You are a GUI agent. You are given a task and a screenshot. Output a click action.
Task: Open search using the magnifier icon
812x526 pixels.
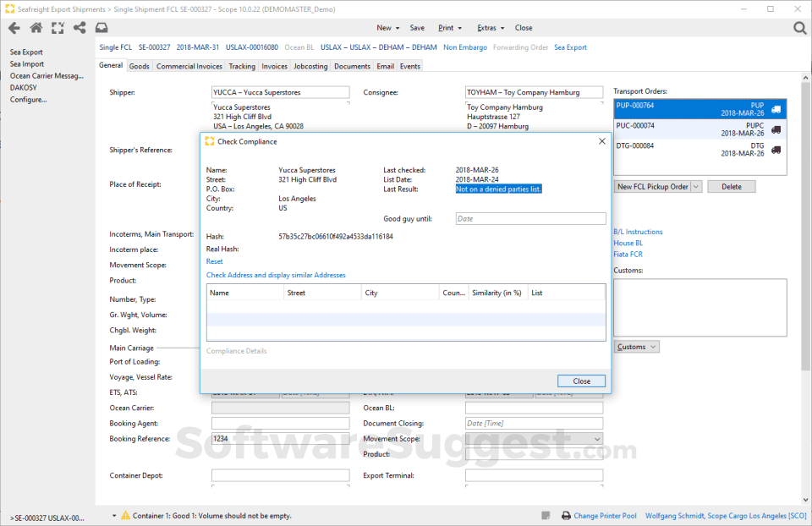tap(799, 27)
